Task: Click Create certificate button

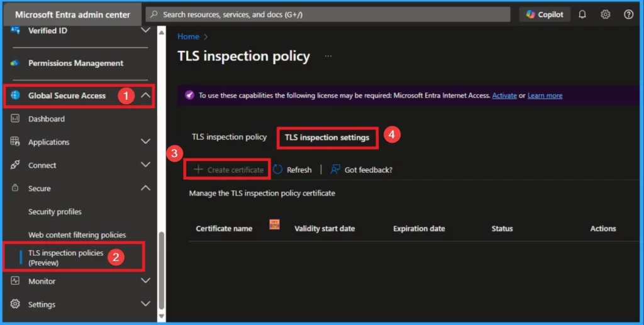Action: [228, 170]
